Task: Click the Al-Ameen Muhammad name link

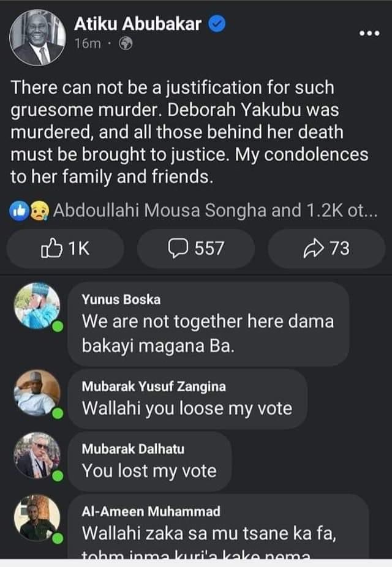Action: [x=151, y=511]
